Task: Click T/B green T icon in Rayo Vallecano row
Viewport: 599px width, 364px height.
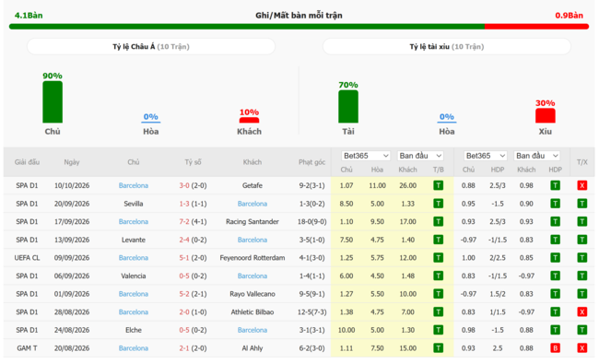Action: coord(438,294)
